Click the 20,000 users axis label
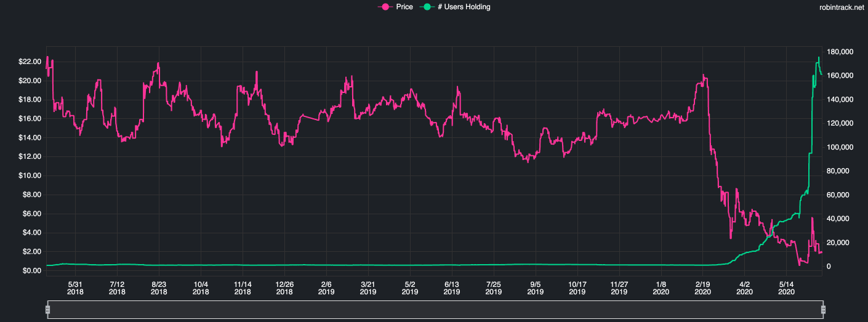This screenshot has width=868, height=322. 838,243
